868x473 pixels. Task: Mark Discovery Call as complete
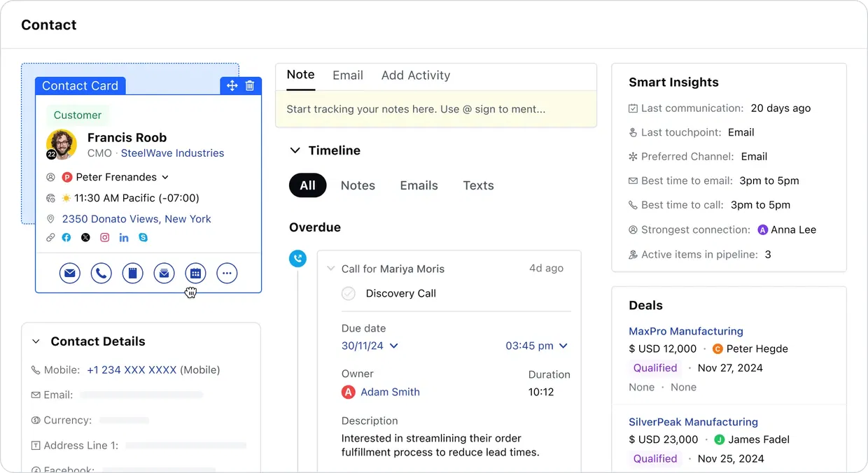pyautogui.click(x=348, y=293)
